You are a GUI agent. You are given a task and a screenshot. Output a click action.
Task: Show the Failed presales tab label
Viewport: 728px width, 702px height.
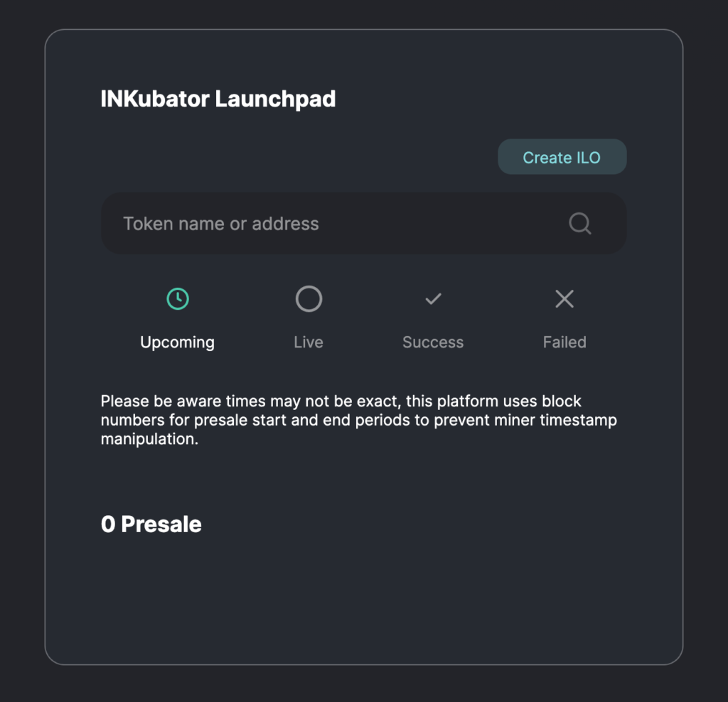pyautogui.click(x=564, y=342)
